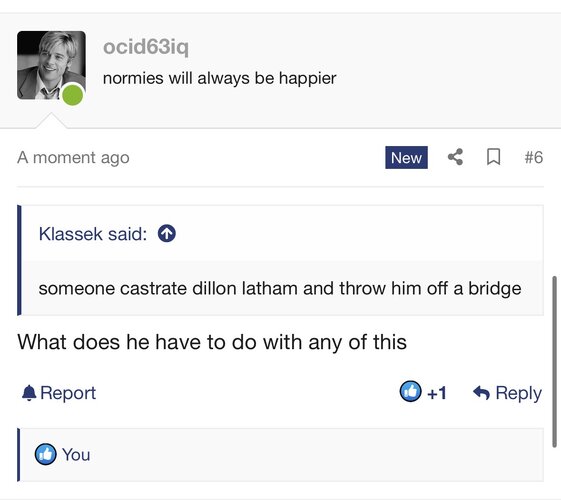The height and width of the screenshot is (500, 561).
Task: Click the You label in reactions bar
Action: pyautogui.click(x=76, y=455)
